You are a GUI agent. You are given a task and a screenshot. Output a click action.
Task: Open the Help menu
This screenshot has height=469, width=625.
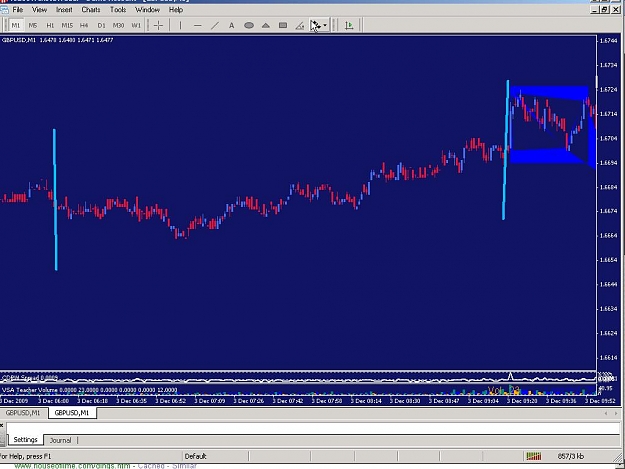(x=176, y=10)
